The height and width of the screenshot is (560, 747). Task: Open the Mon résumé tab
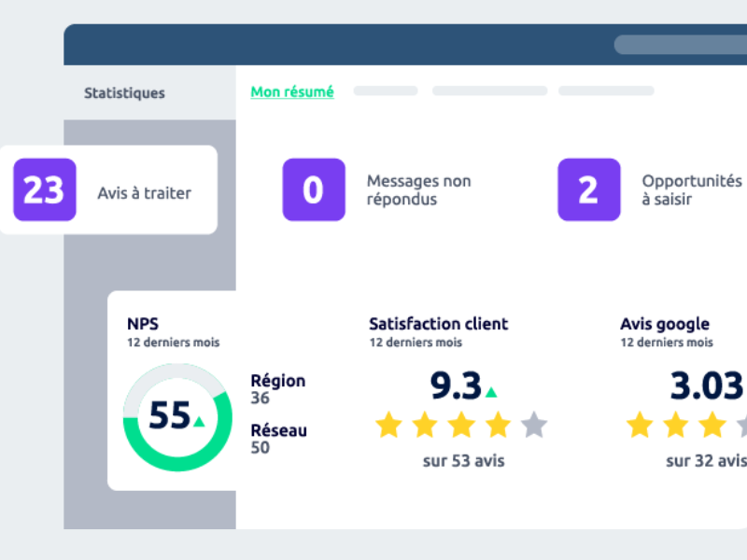(x=291, y=91)
